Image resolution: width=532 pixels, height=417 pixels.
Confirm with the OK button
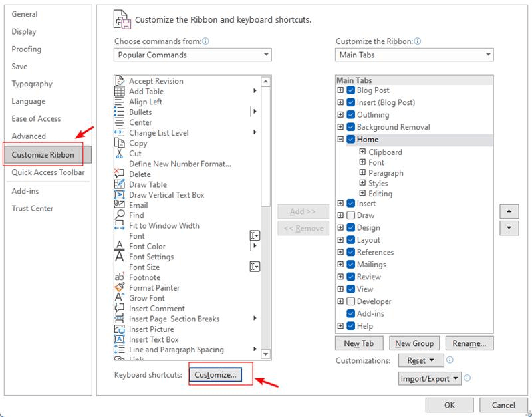[x=450, y=405]
